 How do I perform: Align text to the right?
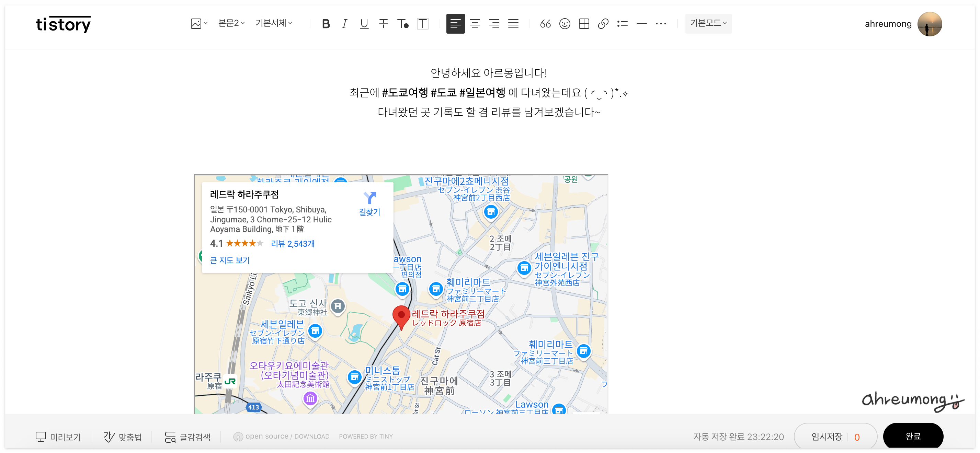[494, 24]
